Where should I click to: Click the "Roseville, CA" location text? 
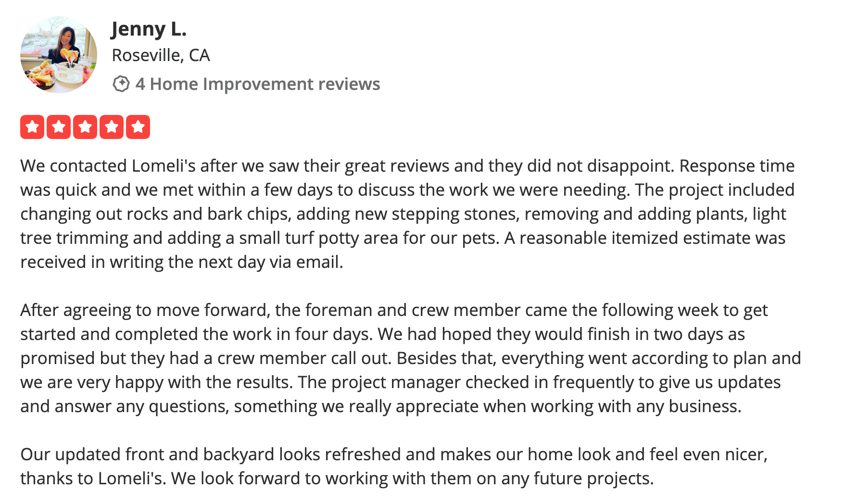[x=161, y=55]
